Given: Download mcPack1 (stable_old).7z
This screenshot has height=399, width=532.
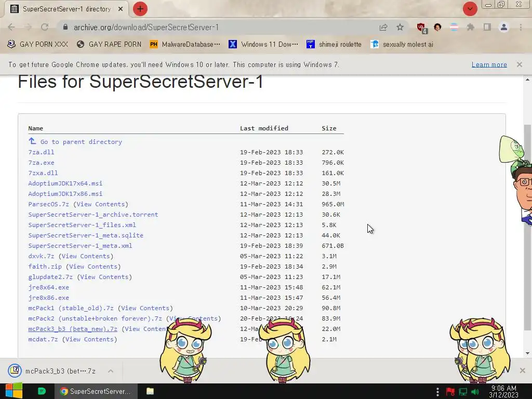Looking at the screenshot, I should click(71, 308).
